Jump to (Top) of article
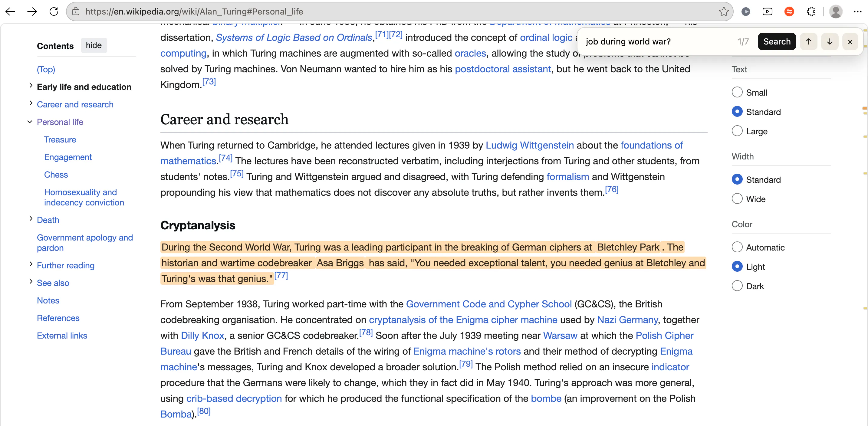The width and height of the screenshot is (868, 426). click(x=46, y=69)
